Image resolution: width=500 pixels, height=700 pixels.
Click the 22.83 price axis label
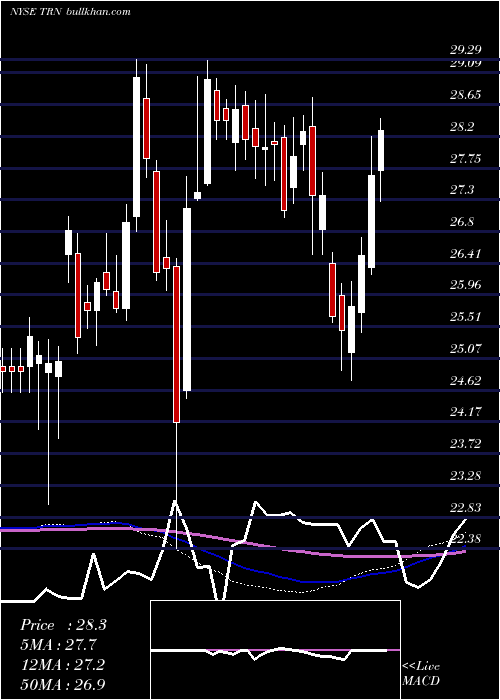click(x=465, y=508)
